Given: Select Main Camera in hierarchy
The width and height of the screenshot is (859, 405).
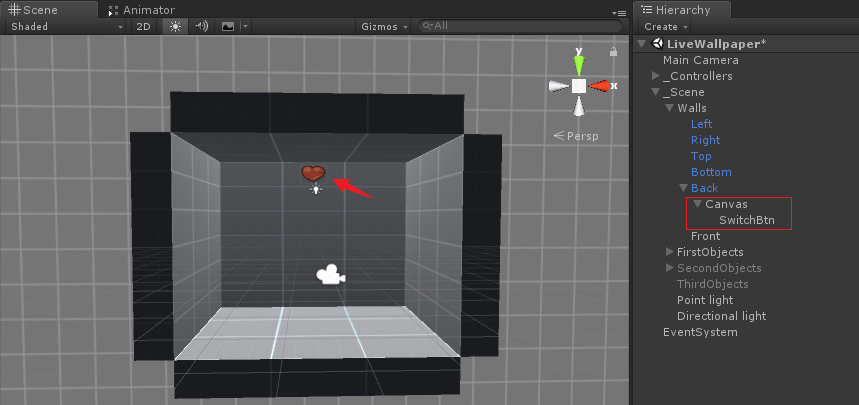Looking at the screenshot, I should pos(701,60).
